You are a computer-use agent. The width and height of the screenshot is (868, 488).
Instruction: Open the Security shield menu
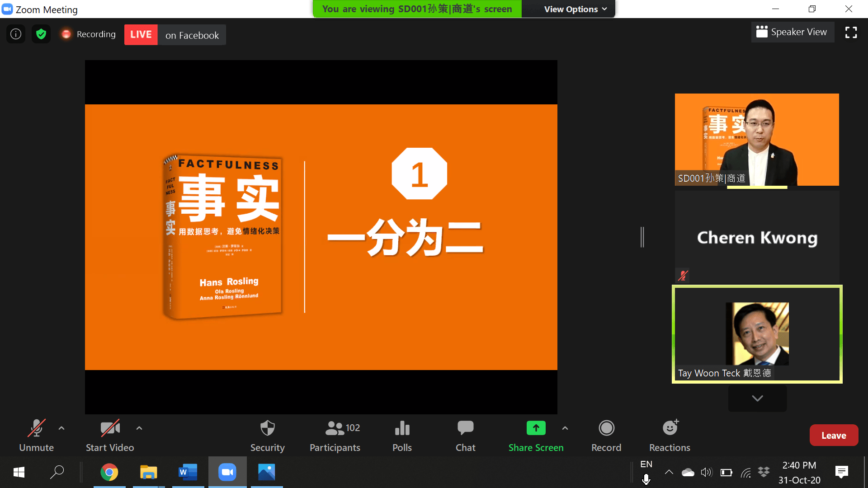tap(267, 435)
